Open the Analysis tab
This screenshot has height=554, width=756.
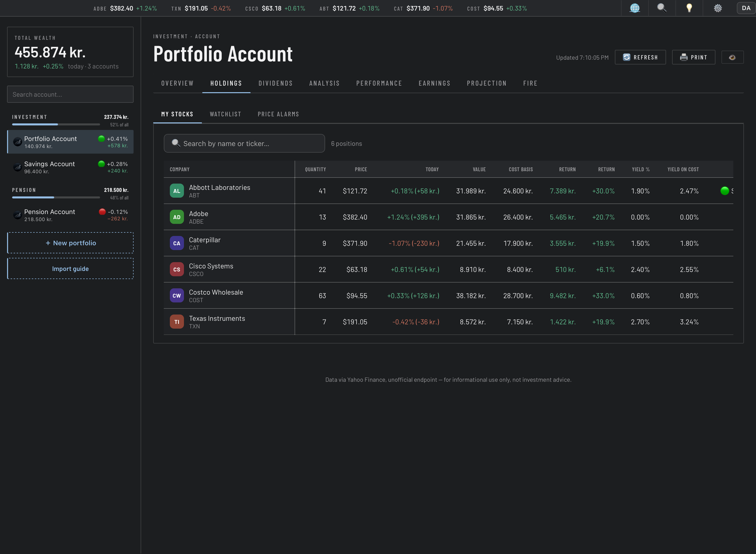point(325,83)
